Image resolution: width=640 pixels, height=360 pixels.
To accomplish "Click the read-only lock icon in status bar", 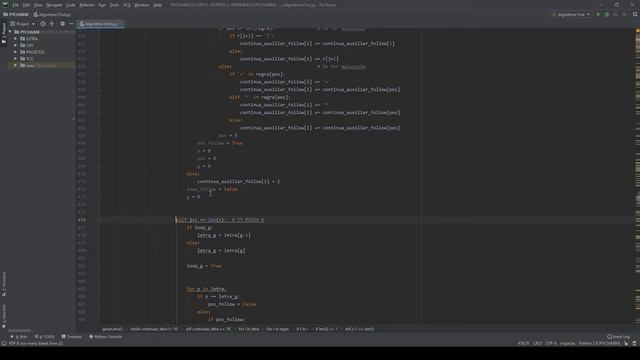I will 627,344.
